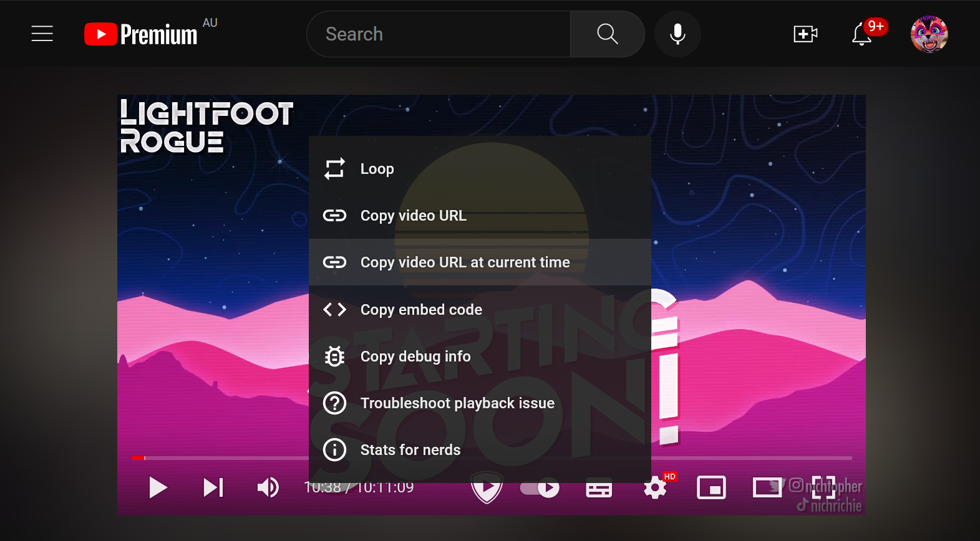
Task: Play the video
Action: [x=158, y=487]
